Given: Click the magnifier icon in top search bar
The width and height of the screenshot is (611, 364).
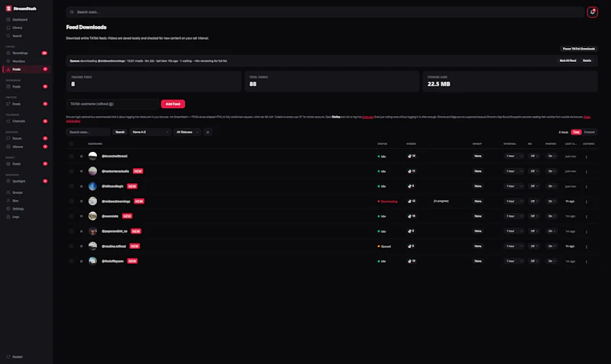Looking at the screenshot, I should point(72,12).
